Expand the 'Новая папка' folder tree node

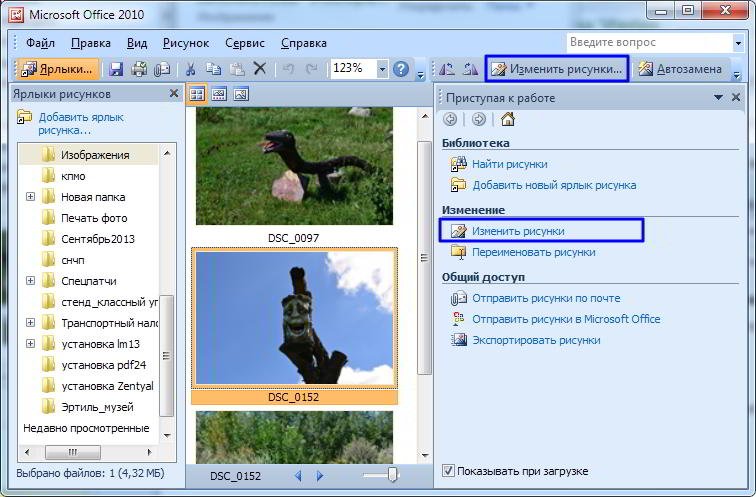point(31,197)
